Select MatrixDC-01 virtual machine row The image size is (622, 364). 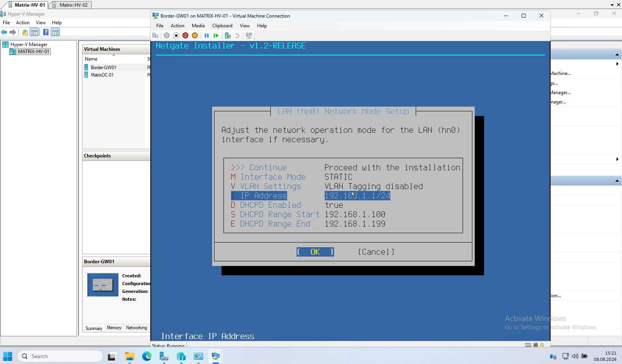click(116, 75)
